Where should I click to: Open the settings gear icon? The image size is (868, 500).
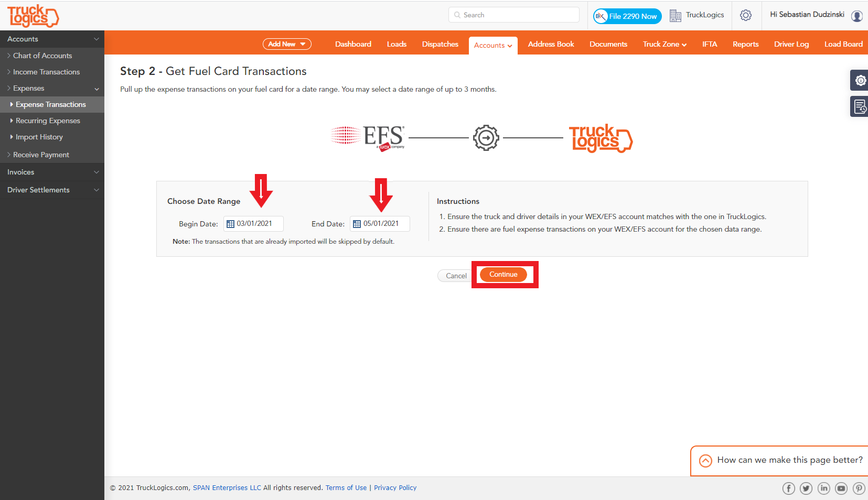pos(746,15)
